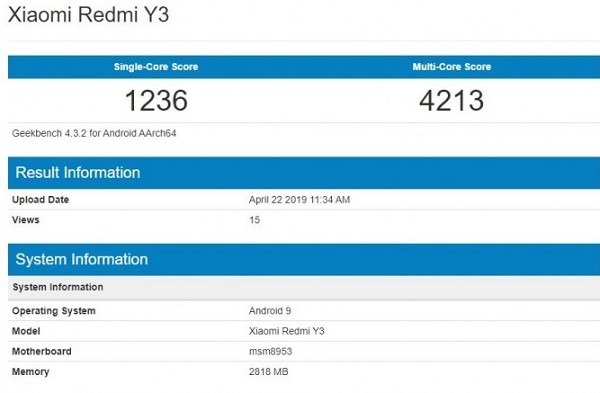Click the Xiaomi Redmi Y3 model value
The width and height of the screenshot is (600, 393).
[x=287, y=331]
